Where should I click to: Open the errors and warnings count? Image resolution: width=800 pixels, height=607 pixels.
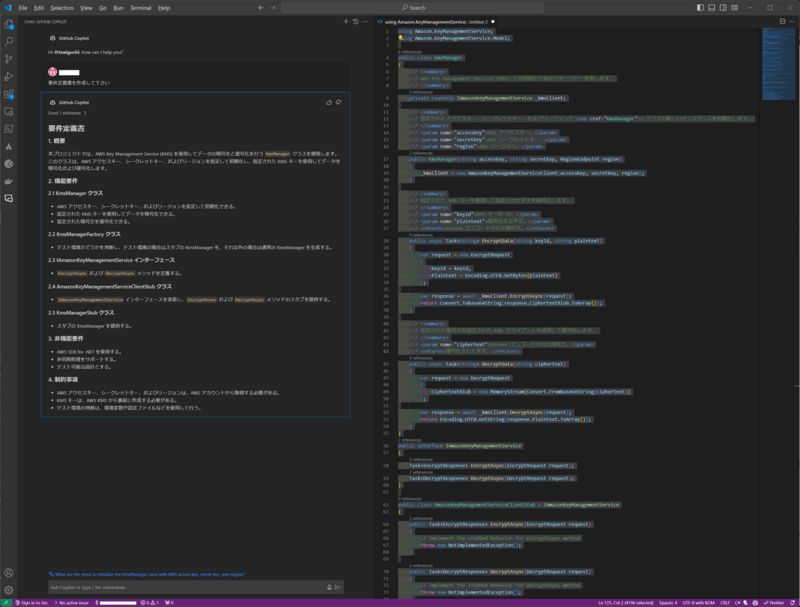150,603
